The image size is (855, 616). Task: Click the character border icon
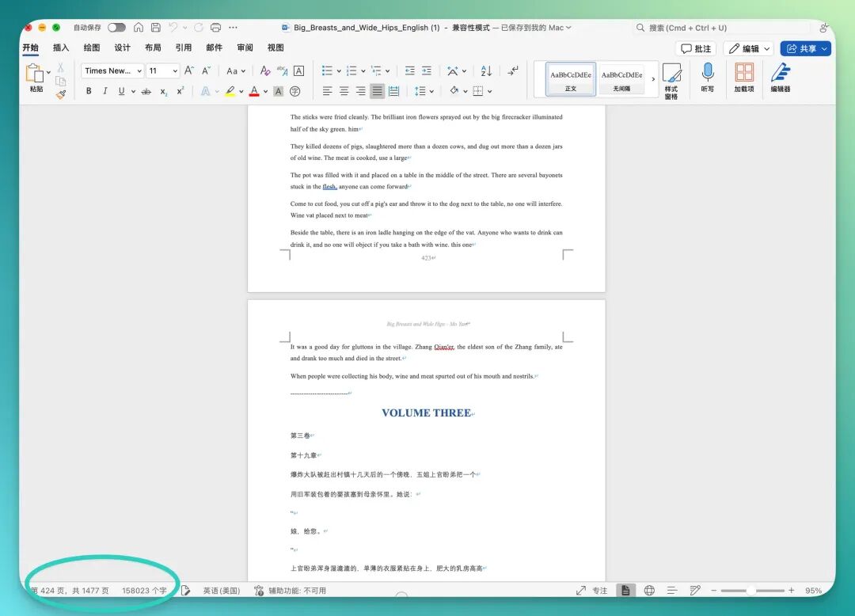click(x=298, y=70)
